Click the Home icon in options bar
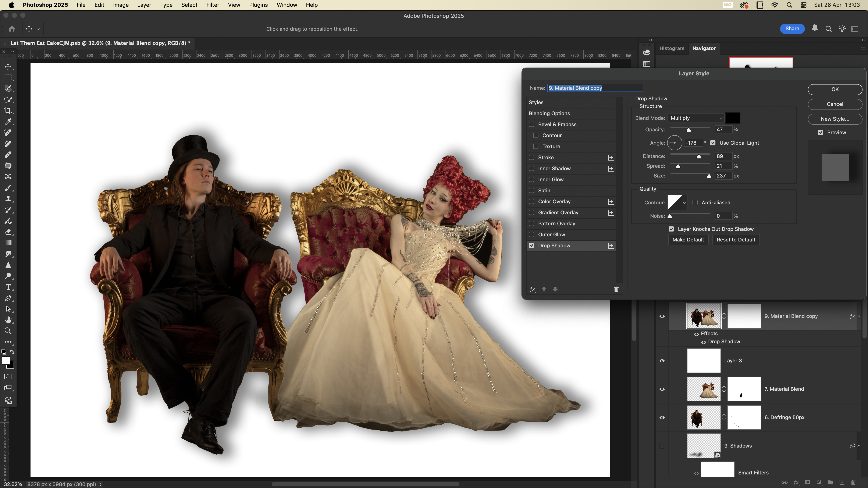 12,29
